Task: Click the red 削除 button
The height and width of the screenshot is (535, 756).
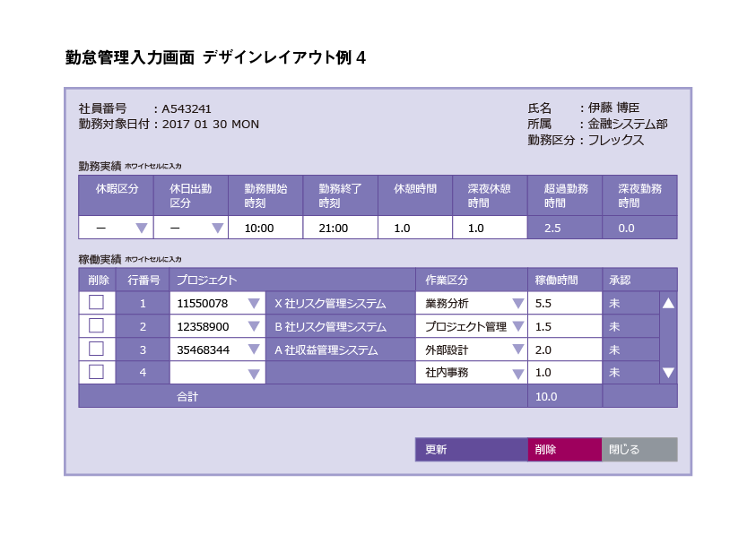Action: tap(565, 450)
